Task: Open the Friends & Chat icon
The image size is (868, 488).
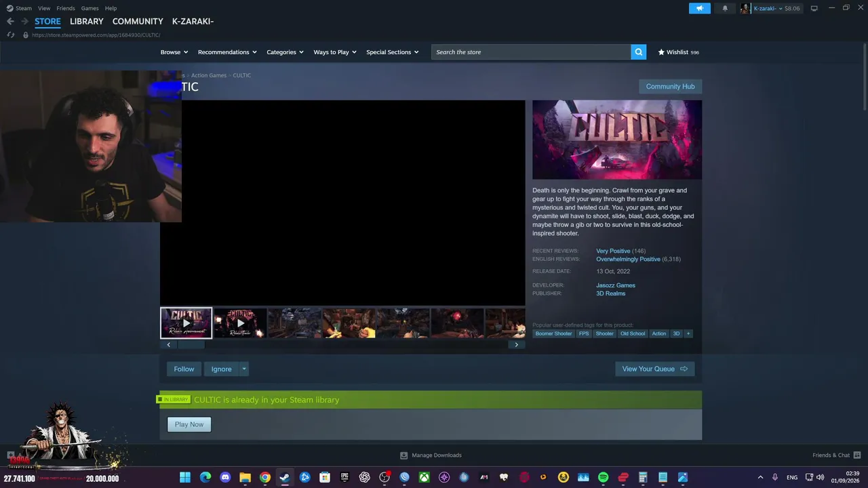Action: (857, 455)
